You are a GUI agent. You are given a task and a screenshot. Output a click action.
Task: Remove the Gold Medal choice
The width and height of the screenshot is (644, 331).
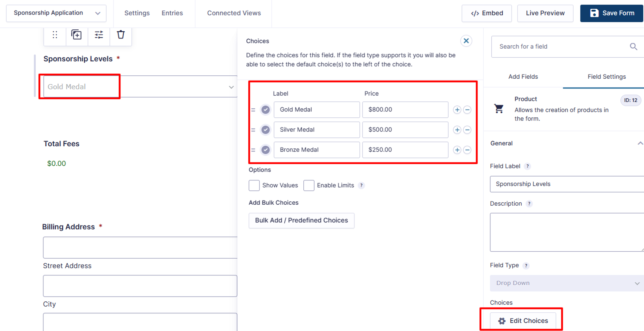point(467,110)
